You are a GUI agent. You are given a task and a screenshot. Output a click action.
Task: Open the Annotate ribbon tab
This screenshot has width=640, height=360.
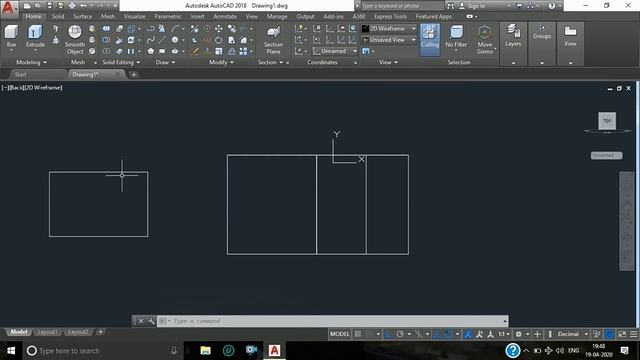(225, 16)
